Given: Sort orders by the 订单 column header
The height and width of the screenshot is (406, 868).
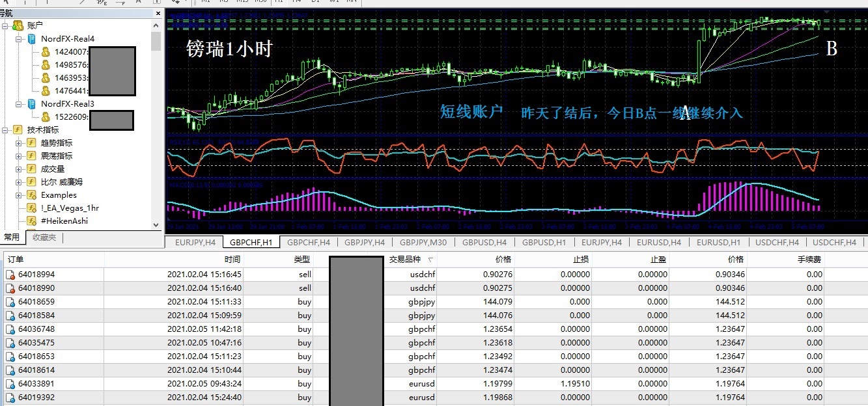Looking at the screenshot, I should click(53, 259).
